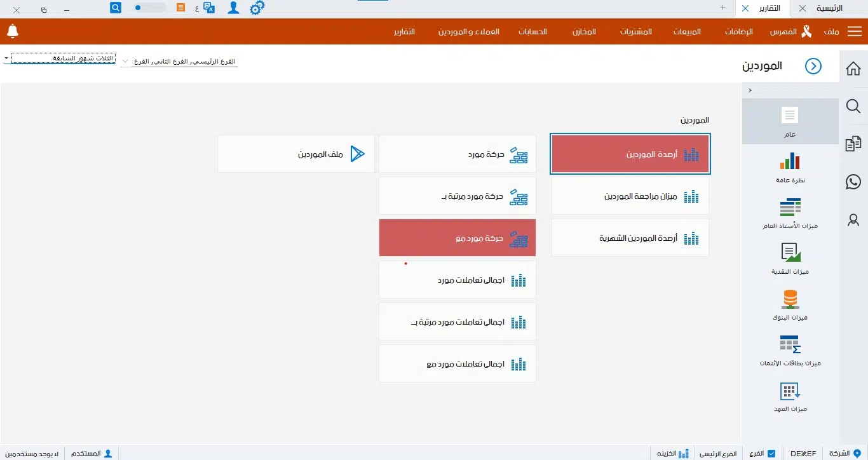Click the notification bell icon
This screenshot has width=868, height=460.
click(x=12, y=30)
